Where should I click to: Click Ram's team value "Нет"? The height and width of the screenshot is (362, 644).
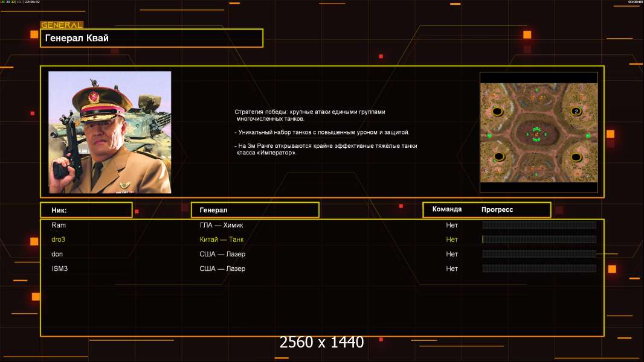(x=452, y=225)
